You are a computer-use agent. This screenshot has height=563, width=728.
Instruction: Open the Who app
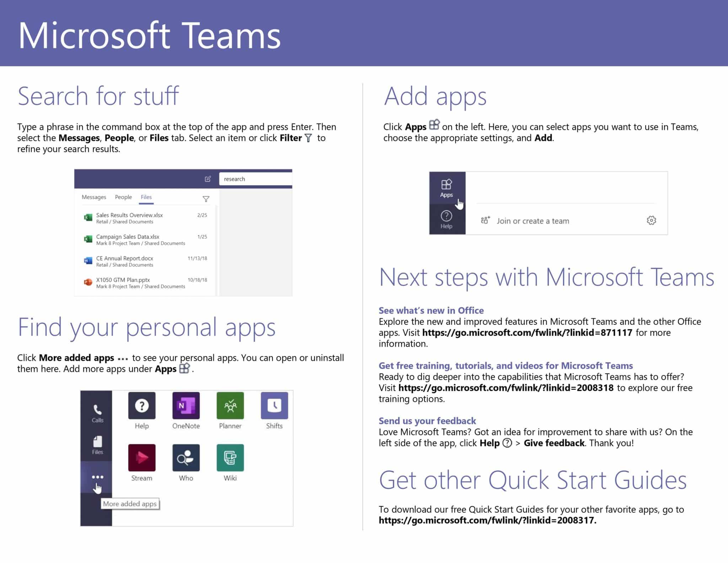pos(186,459)
